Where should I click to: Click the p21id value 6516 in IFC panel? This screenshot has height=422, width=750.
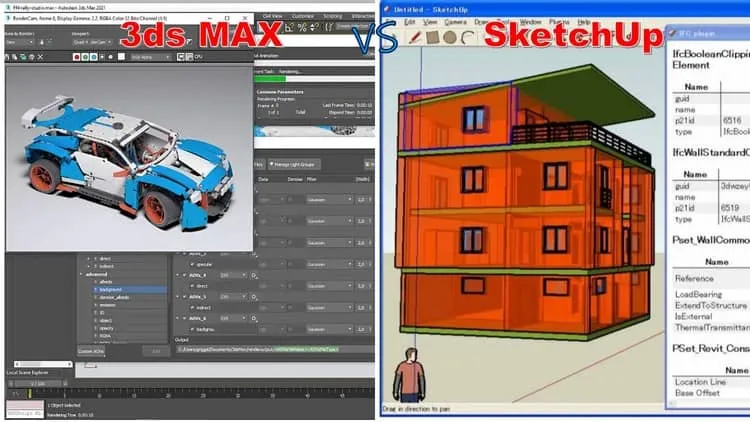tap(732, 121)
